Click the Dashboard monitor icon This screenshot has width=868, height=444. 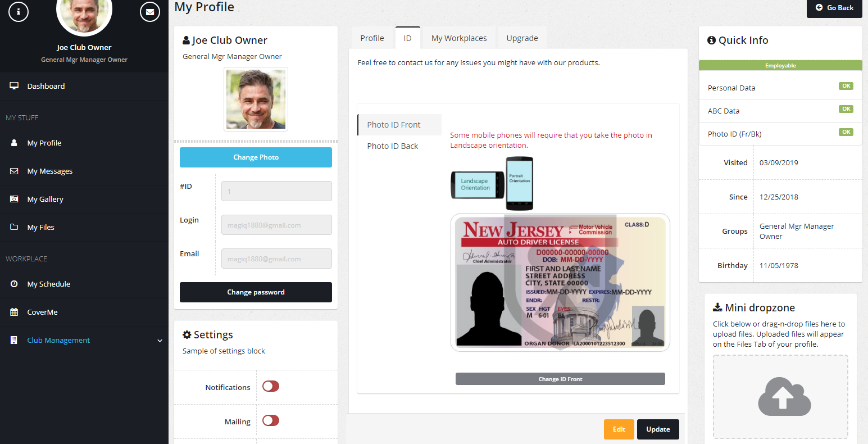14,86
